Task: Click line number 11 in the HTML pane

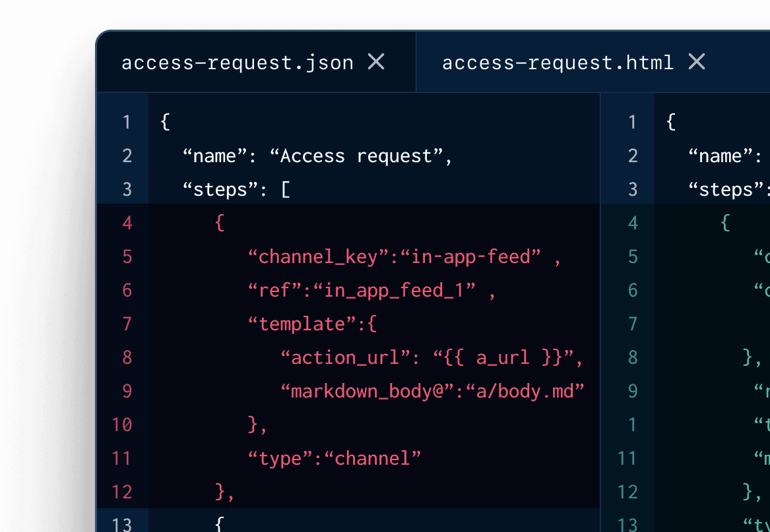Action: pos(628,458)
